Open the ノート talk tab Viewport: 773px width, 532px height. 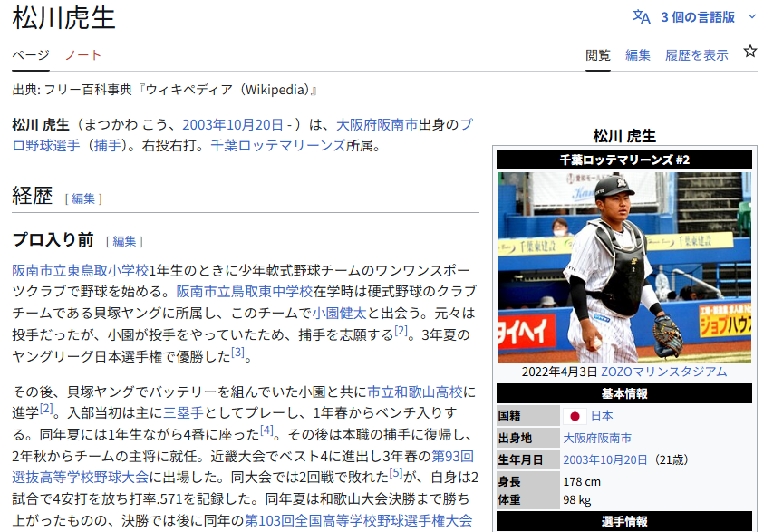click(x=82, y=54)
